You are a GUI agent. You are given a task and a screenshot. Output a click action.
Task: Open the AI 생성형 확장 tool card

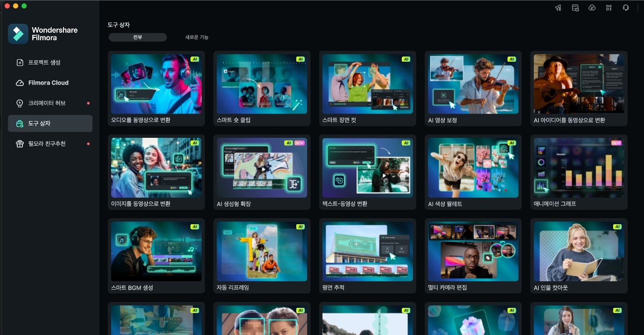click(262, 168)
